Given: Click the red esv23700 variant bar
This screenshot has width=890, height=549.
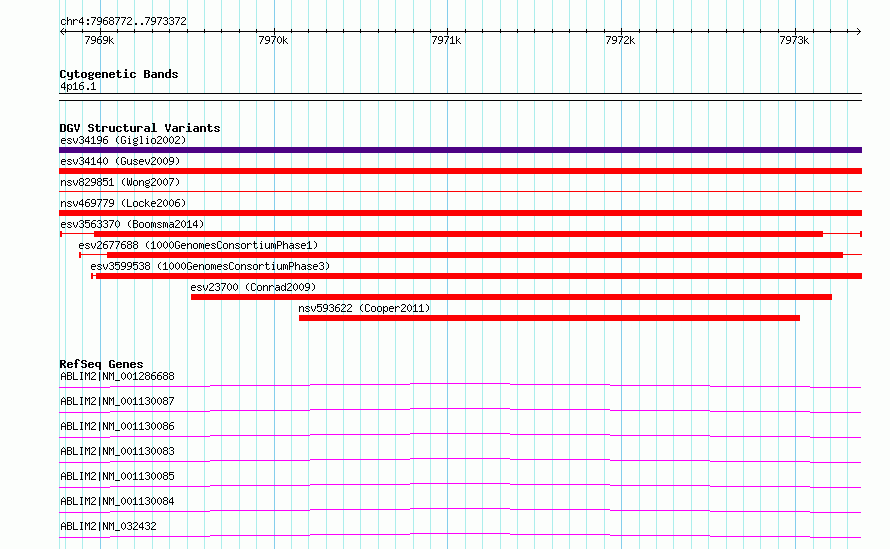Looking at the screenshot, I should tap(511, 297).
